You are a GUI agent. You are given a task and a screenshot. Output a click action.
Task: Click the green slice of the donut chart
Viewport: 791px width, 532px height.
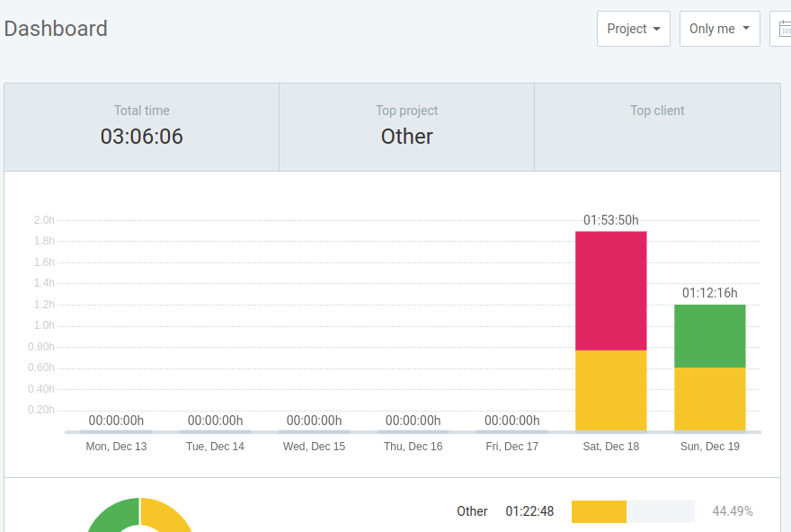click(x=113, y=515)
